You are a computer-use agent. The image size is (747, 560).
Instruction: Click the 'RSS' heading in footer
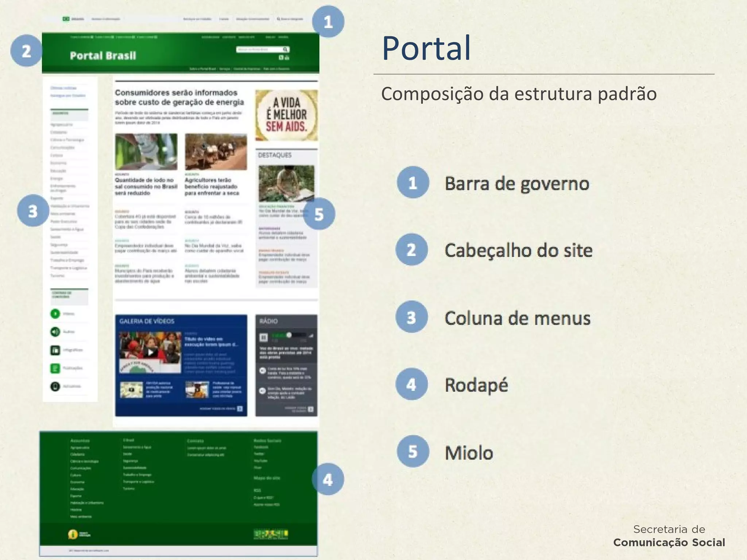pos(257,490)
